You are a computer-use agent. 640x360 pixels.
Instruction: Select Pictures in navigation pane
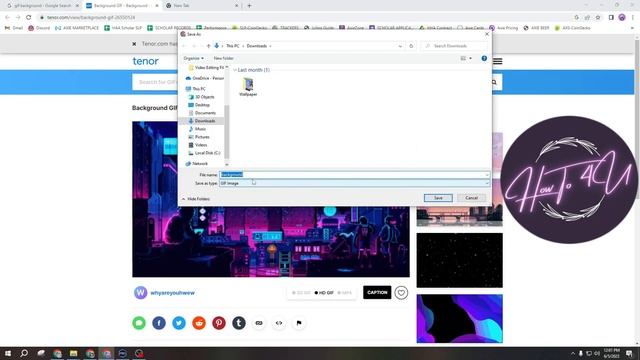click(x=202, y=137)
